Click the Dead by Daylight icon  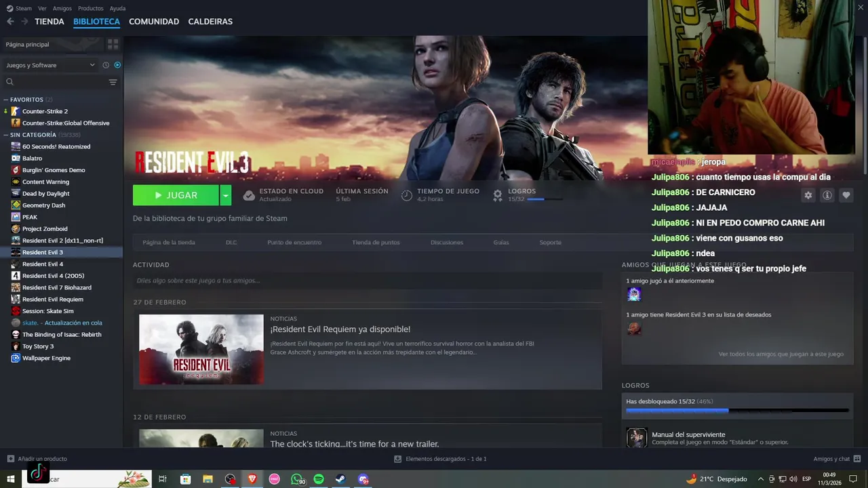point(16,193)
